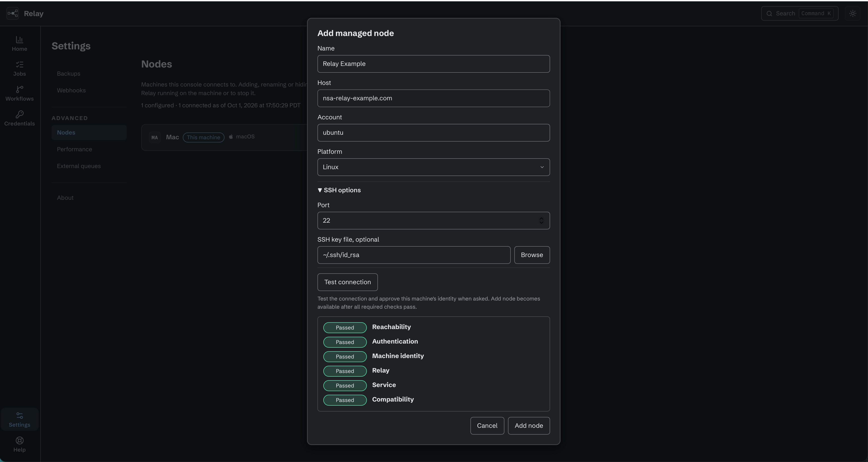Viewport: 868px width, 462px height.
Task: Click the Port stepper arrows
Action: pyautogui.click(x=541, y=221)
